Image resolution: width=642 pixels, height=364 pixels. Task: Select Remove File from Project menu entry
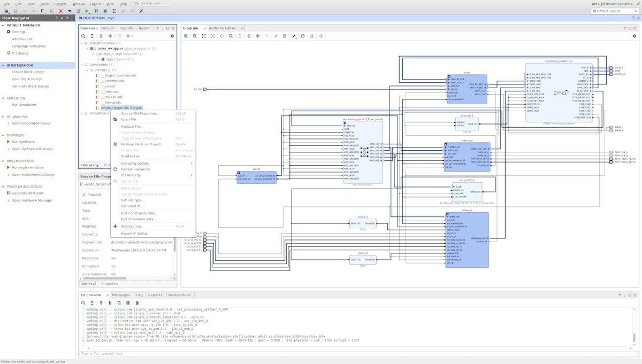pyautogui.click(x=142, y=144)
